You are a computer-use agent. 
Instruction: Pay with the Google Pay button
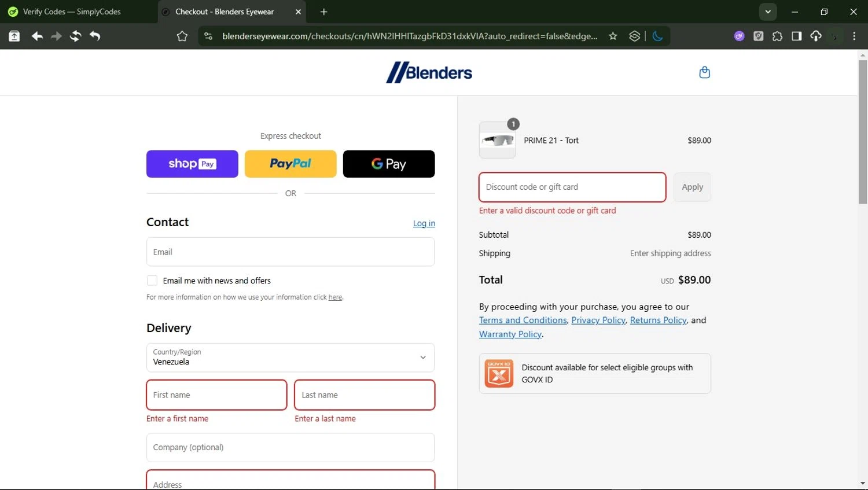[x=389, y=164]
